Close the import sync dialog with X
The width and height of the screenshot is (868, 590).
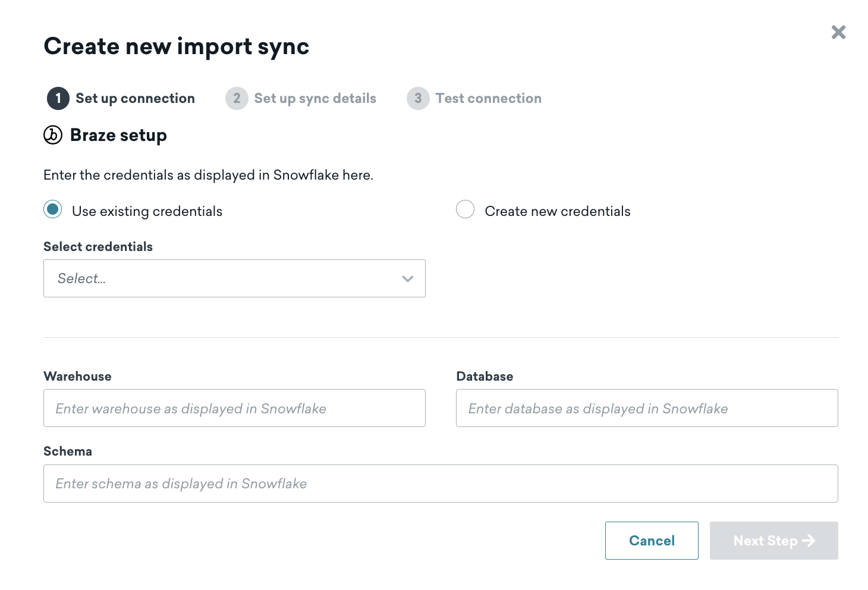[x=838, y=32]
